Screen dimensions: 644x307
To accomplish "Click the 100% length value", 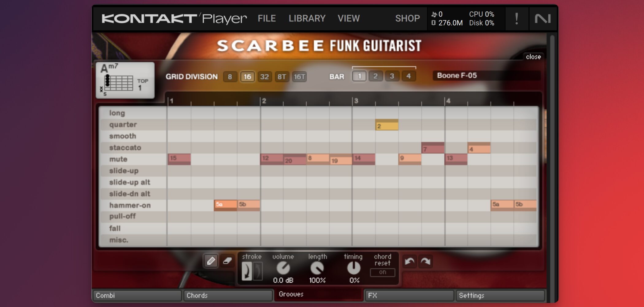I will 317,280.
